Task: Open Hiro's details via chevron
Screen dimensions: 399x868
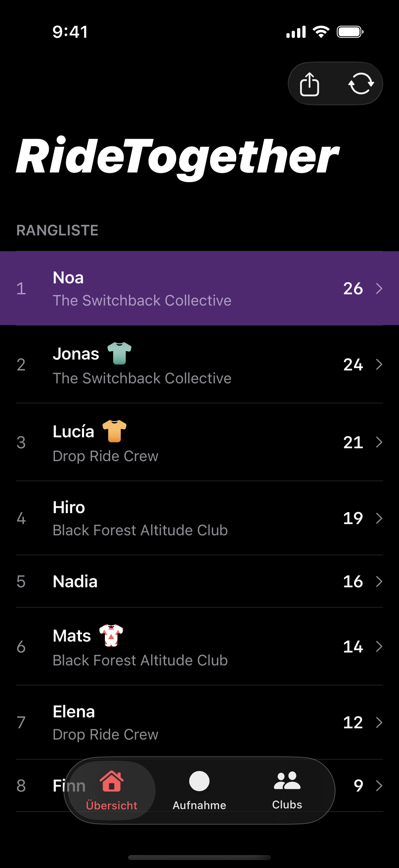Action: coord(379,518)
